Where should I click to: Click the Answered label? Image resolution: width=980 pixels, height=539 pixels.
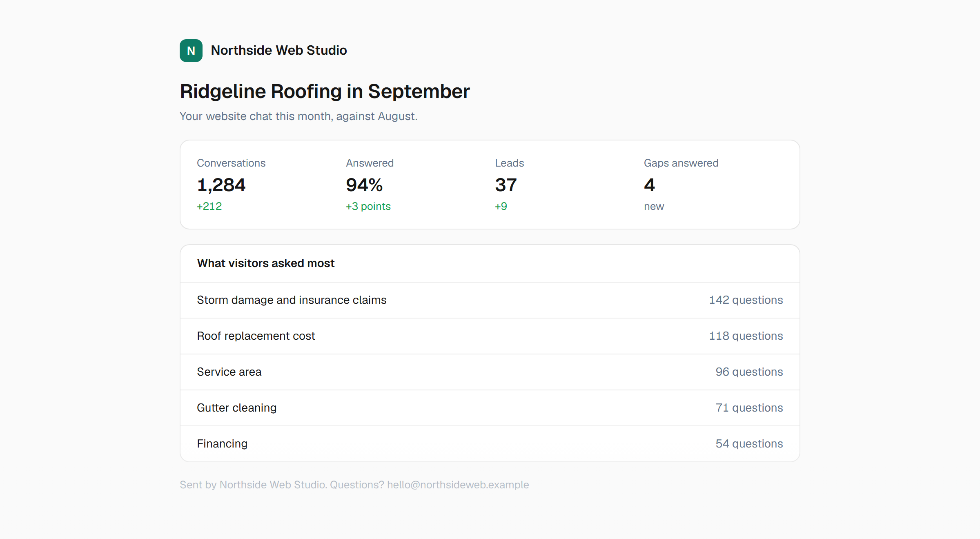[x=370, y=163]
